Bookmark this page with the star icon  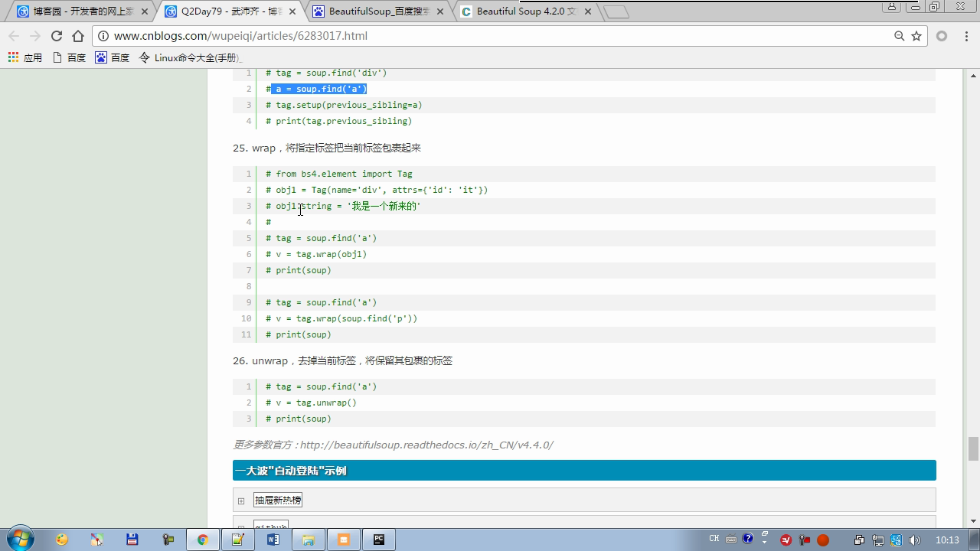tap(916, 36)
